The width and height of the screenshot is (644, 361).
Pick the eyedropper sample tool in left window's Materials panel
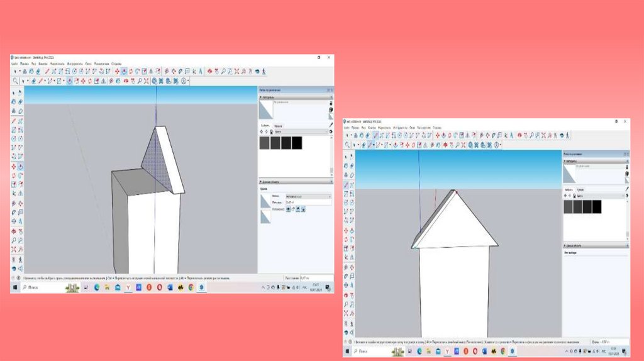pos(331,125)
